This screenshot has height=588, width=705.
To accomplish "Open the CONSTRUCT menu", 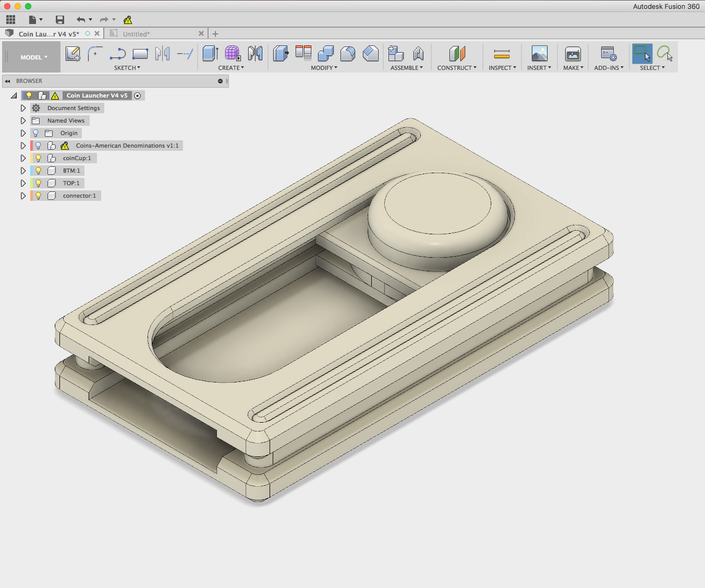I will [456, 68].
